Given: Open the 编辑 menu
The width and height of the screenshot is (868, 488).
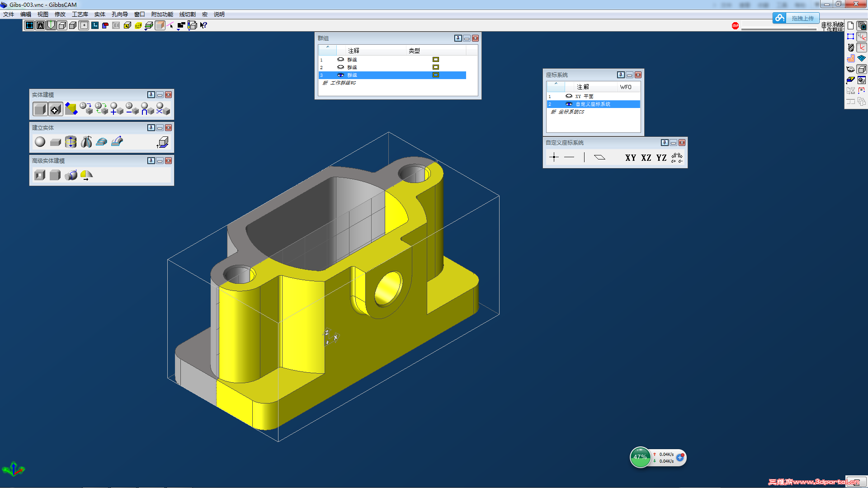Looking at the screenshot, I should click(26, 14).
